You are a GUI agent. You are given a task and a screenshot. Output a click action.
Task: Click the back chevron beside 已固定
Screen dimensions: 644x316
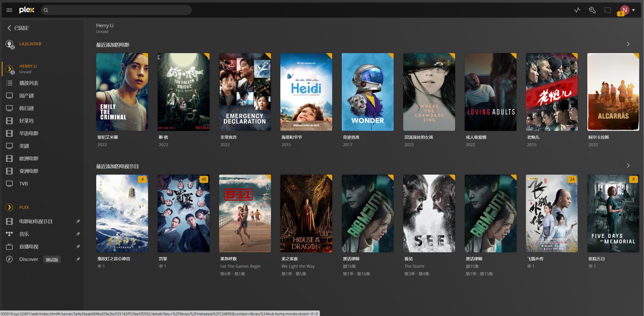click(x=9, y=28)
